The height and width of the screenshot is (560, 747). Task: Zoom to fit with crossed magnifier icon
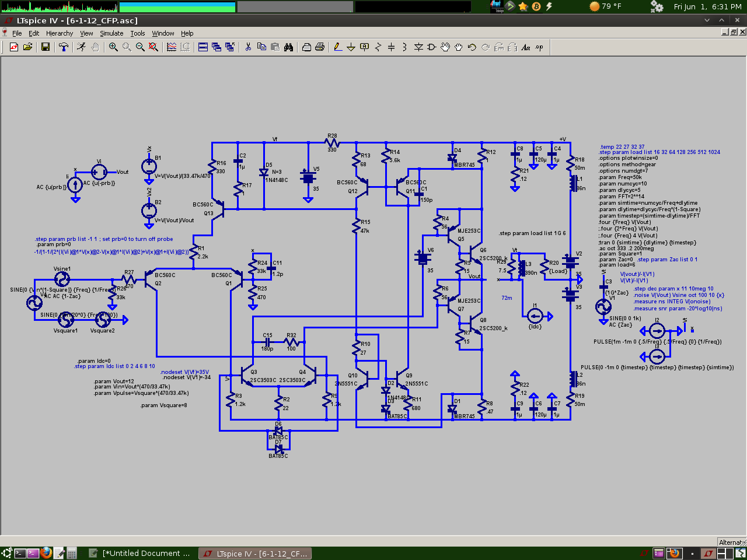[x=153, y=47]
